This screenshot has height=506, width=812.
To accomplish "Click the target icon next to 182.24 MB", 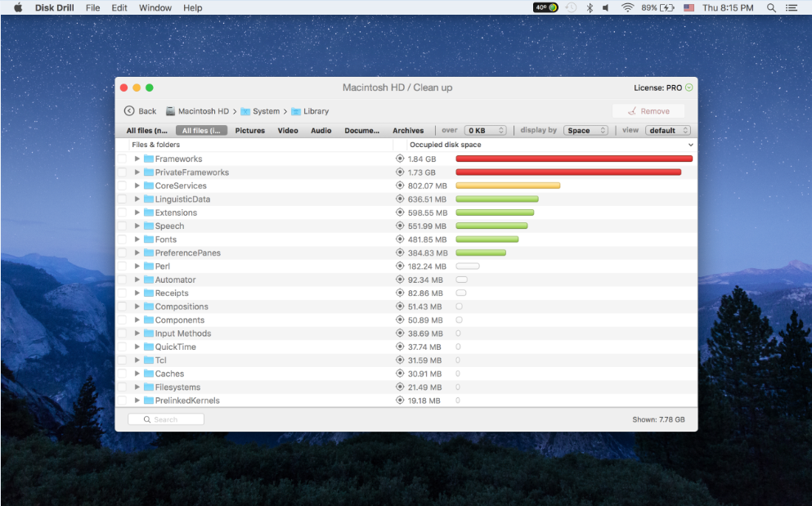I will (x=400, y=266).
